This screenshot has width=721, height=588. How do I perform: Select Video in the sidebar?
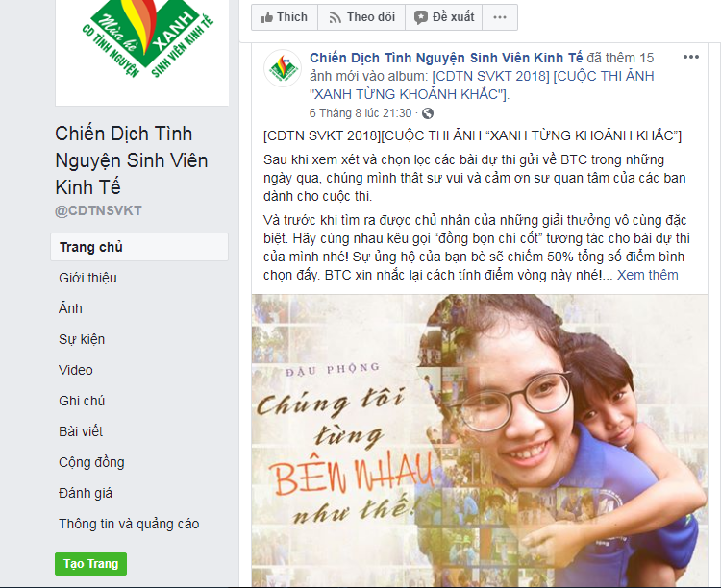(76, 370)
